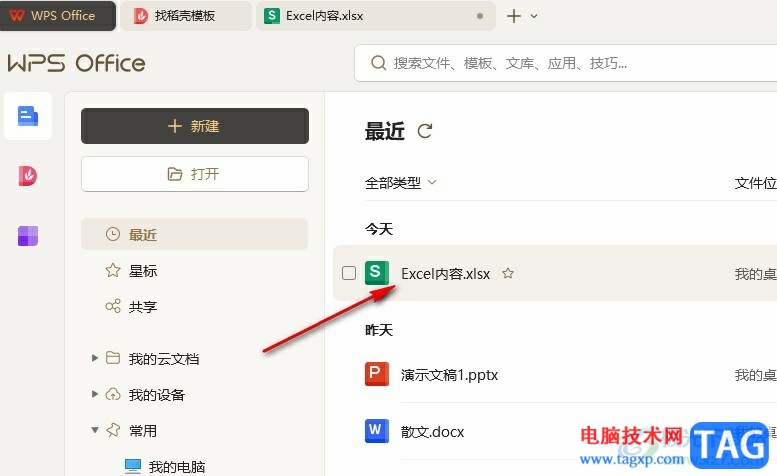Switch to the Excel内容.xlsx tab
This screenshot has height=476, width=777.
tap(375, 16)
